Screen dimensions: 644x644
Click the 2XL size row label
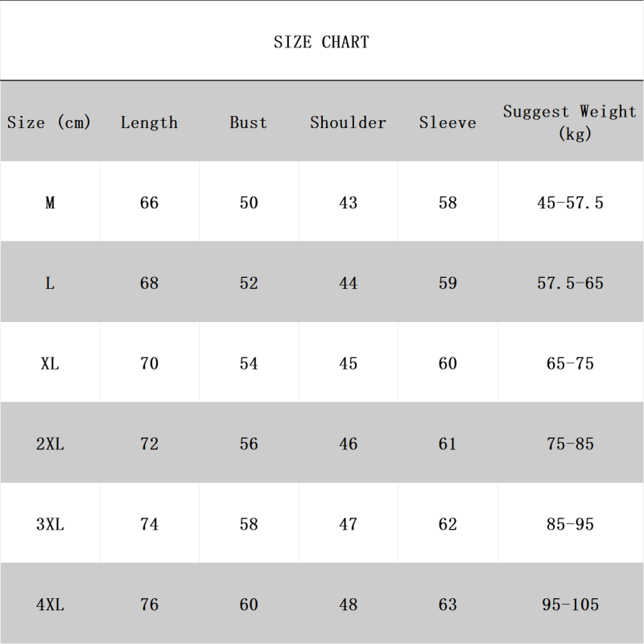(x=50, y=444)
